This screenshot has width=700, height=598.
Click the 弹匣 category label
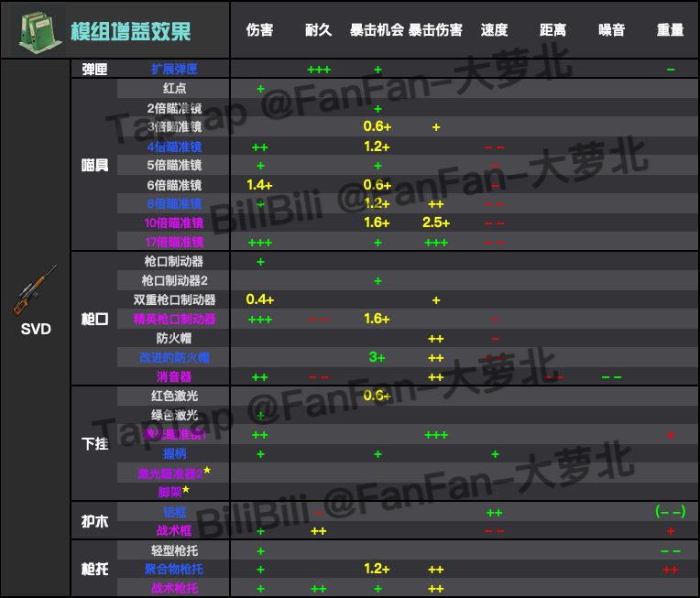click(94, 70)
